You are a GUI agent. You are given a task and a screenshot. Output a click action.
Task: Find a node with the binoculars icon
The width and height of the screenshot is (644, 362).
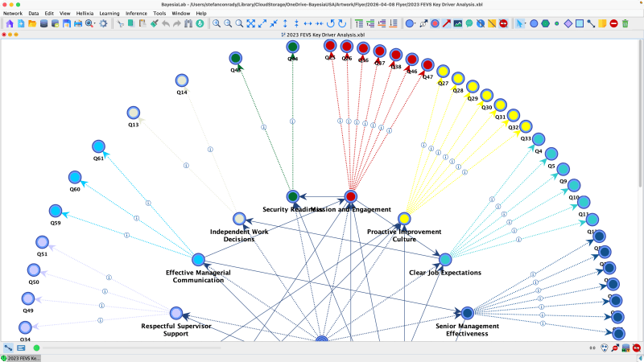(x=188, y=24)
